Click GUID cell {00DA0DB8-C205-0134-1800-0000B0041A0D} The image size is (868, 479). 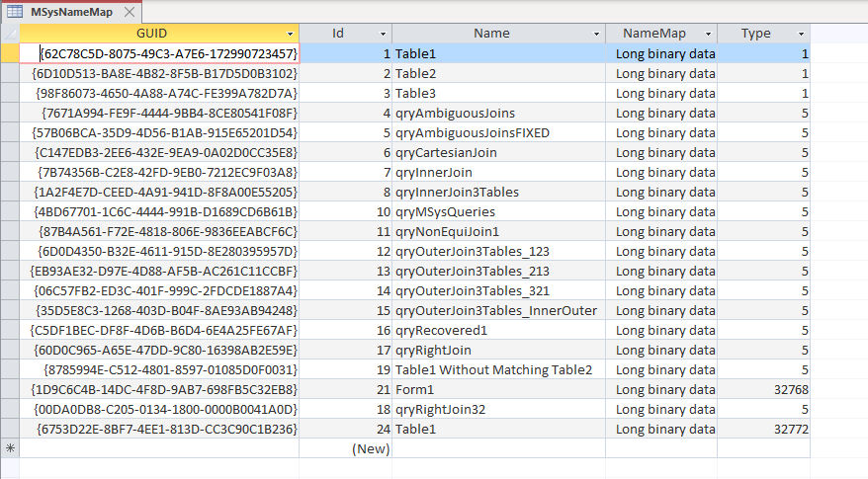(159, 409)
